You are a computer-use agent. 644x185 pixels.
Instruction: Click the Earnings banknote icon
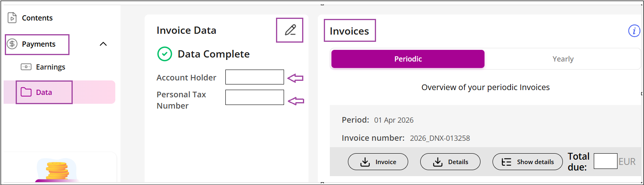[x=26, y=67]
